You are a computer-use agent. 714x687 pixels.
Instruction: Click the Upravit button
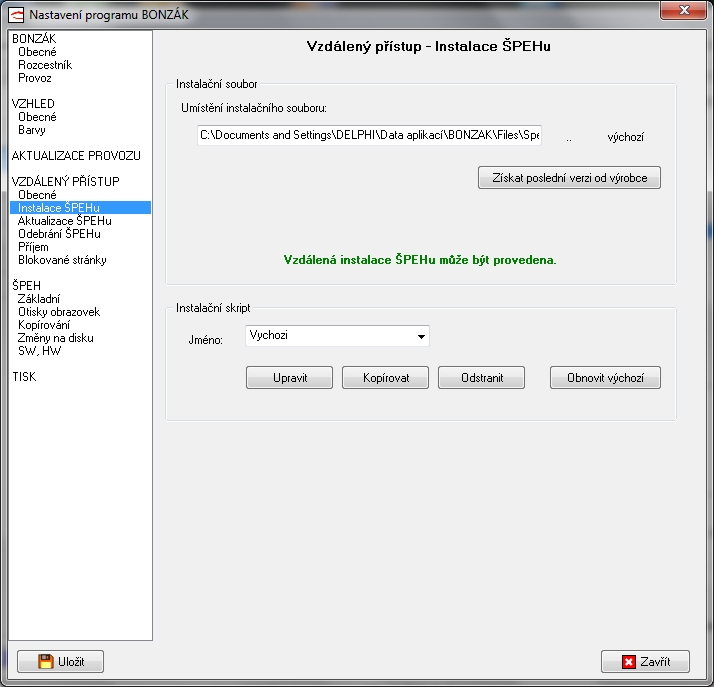click(290, 377)
